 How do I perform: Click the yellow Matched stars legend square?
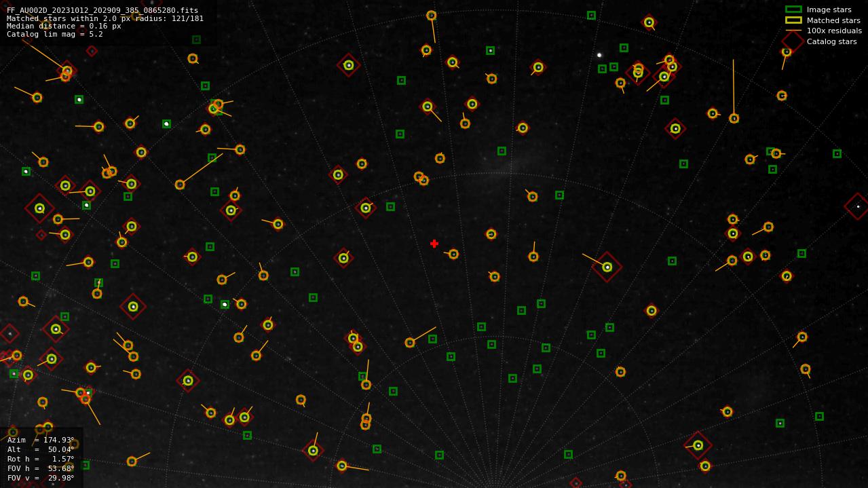[793, 20]
